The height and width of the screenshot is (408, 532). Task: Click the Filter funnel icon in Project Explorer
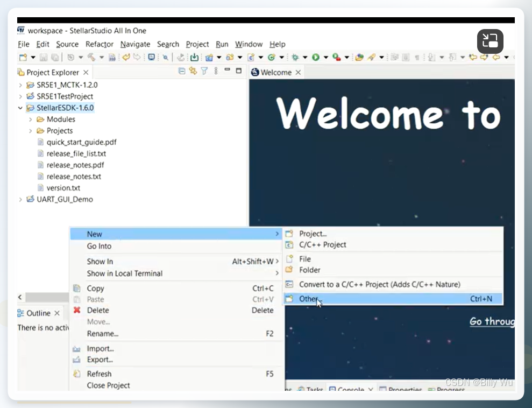click(204, 71)
